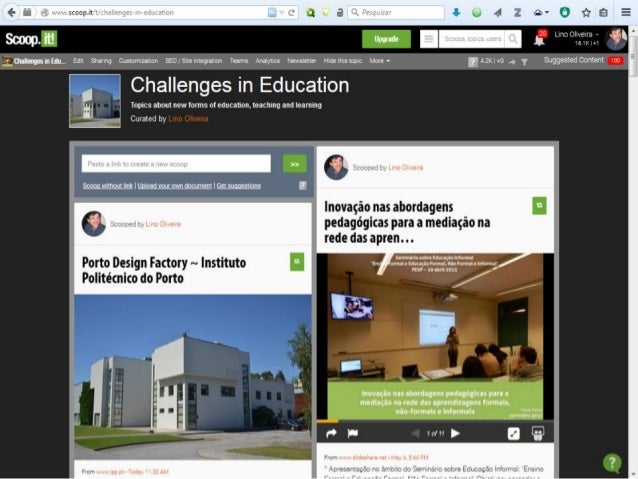Open the list menu icon beside search
Image resolution: width=638 pixels, height=479 pixels.
point(429,39)
